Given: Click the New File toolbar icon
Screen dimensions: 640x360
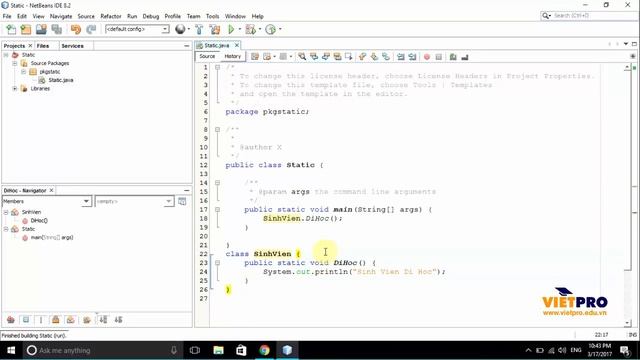Looking at the screenshot, I should click(11, 29).
